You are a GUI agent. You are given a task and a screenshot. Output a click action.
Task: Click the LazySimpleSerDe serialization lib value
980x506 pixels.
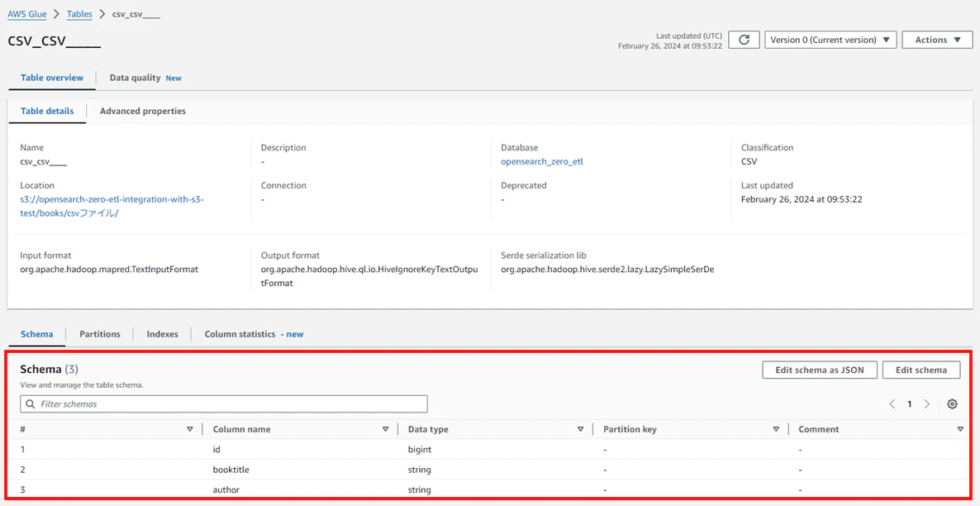click(607, 270)
